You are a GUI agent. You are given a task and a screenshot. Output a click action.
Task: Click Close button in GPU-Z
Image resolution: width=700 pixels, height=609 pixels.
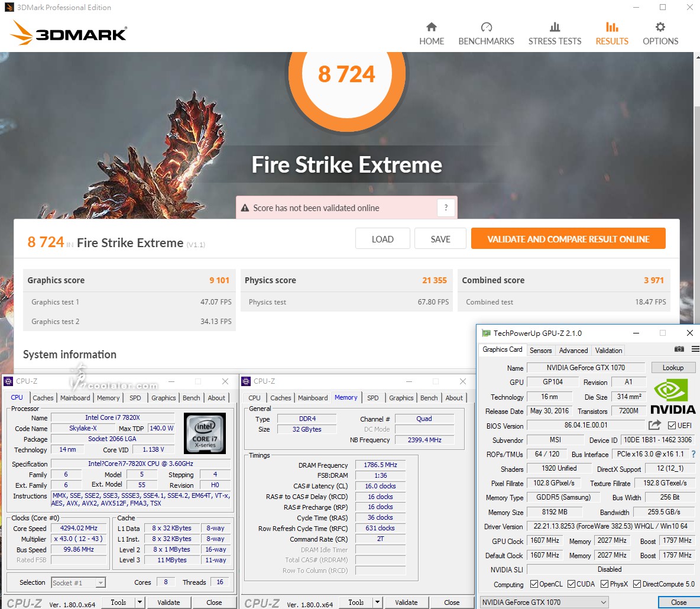coord(679,602)
